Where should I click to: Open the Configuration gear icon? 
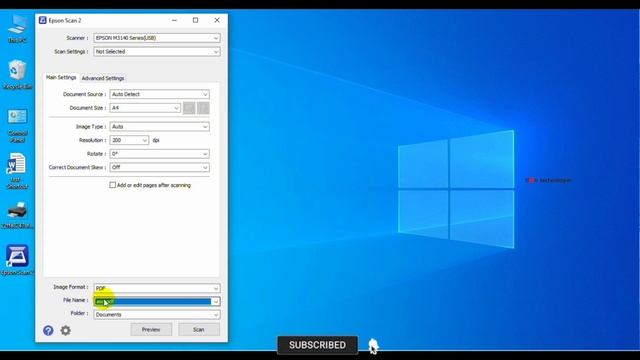tap(66, 330)
